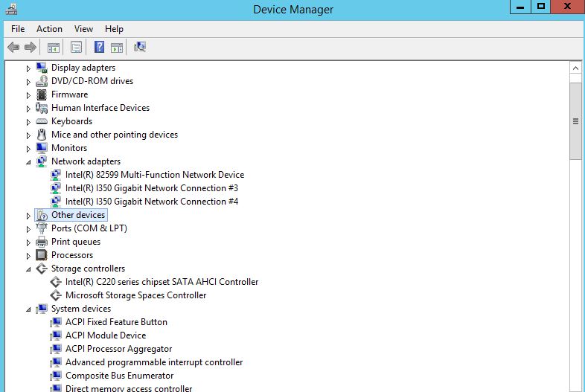Open the Help menu
Viewport: 585px width, 392px height.
click(x=114, y=29)
